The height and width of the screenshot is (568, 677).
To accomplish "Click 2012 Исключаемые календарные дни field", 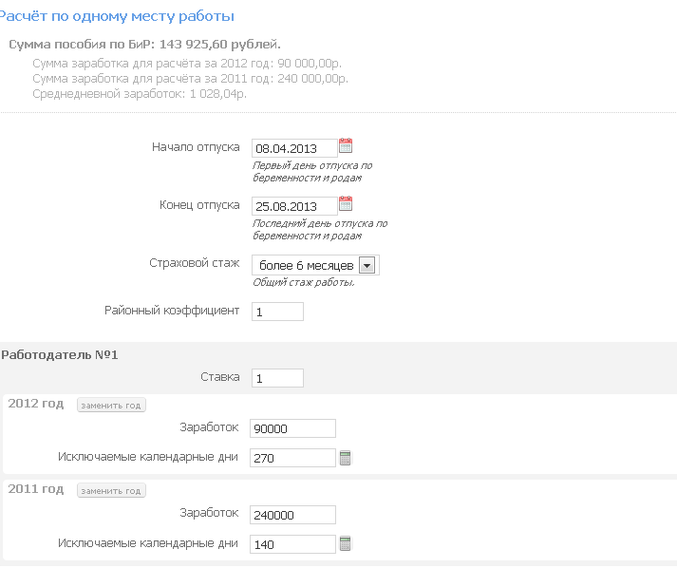I will coord(293,458).
